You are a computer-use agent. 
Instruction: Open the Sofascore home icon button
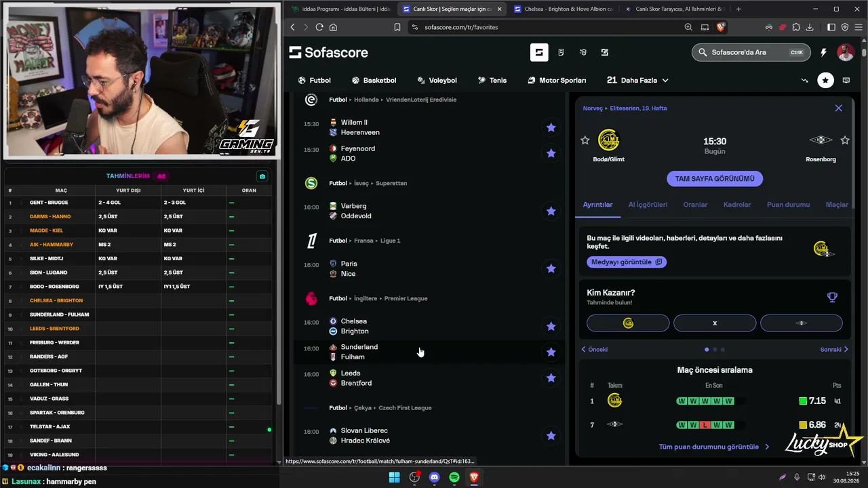(x=539, y=52)
